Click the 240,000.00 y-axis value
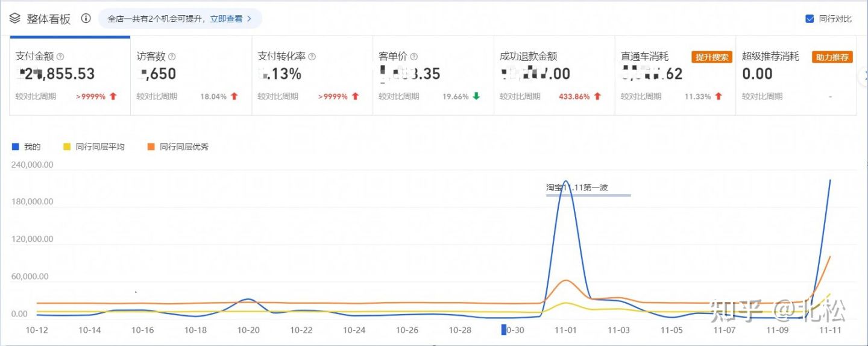The width and height of the screenshot is (868, 346). coord(33,165)
